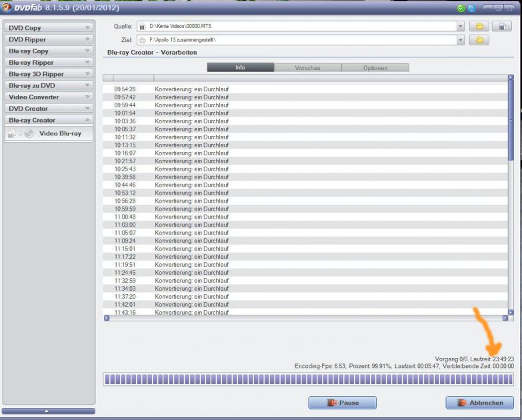522x420 pixels.
Task: Click the Verbleibende Zeit 00:00:00 text
Action: click(478, 366)
